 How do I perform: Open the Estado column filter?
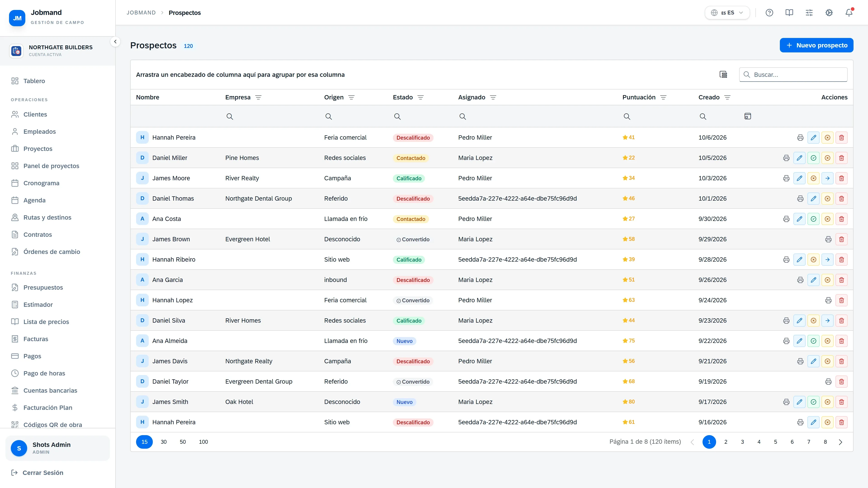tap(420, 97)
